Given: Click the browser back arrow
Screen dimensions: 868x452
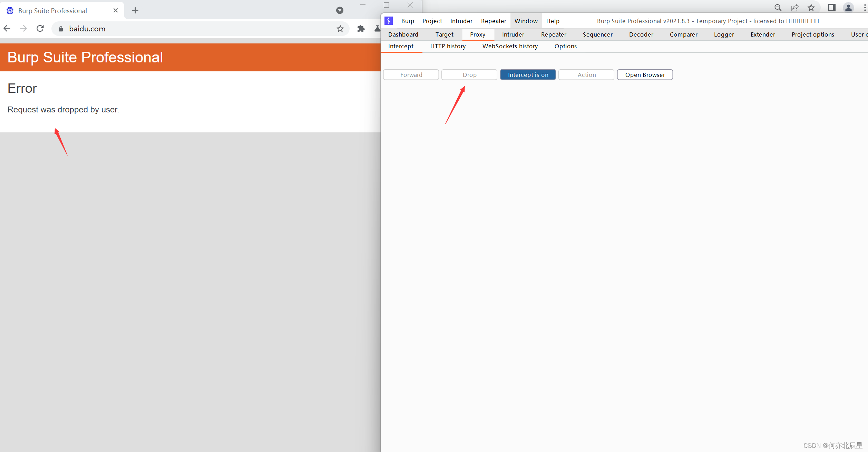Looking at the screenshot, I should (7, 29).
